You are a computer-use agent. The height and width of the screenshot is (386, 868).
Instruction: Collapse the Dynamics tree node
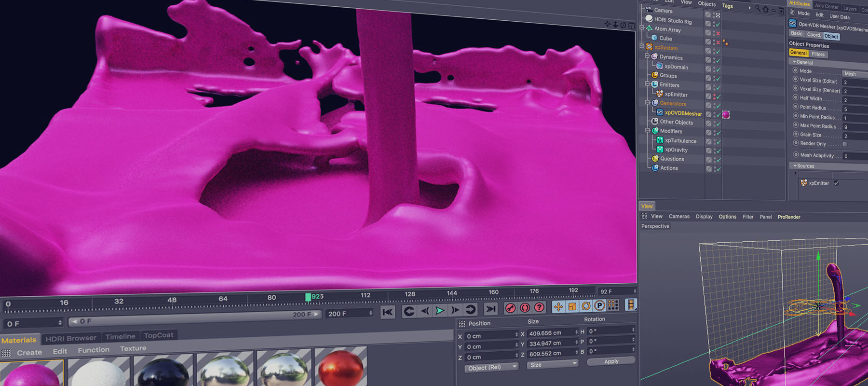coord(647,56)
